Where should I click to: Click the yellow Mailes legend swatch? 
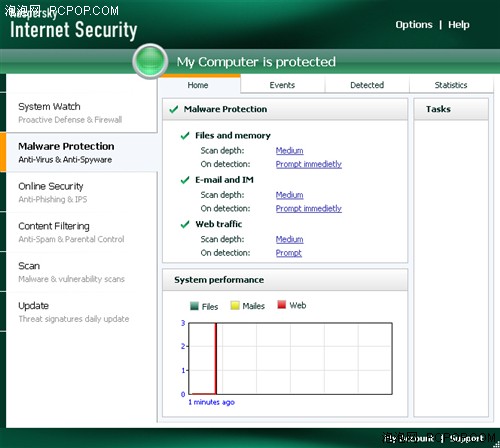coord(235,305)
